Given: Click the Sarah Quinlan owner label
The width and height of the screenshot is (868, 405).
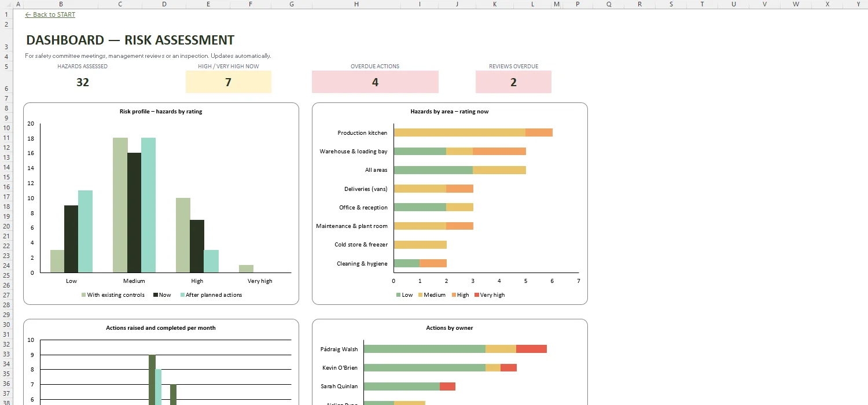Looking at the screenshot, I should click(x=339, y=386).
